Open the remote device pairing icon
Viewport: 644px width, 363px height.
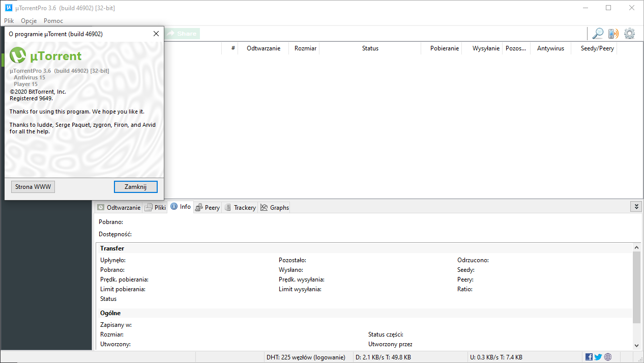click(x=613, y=34)
